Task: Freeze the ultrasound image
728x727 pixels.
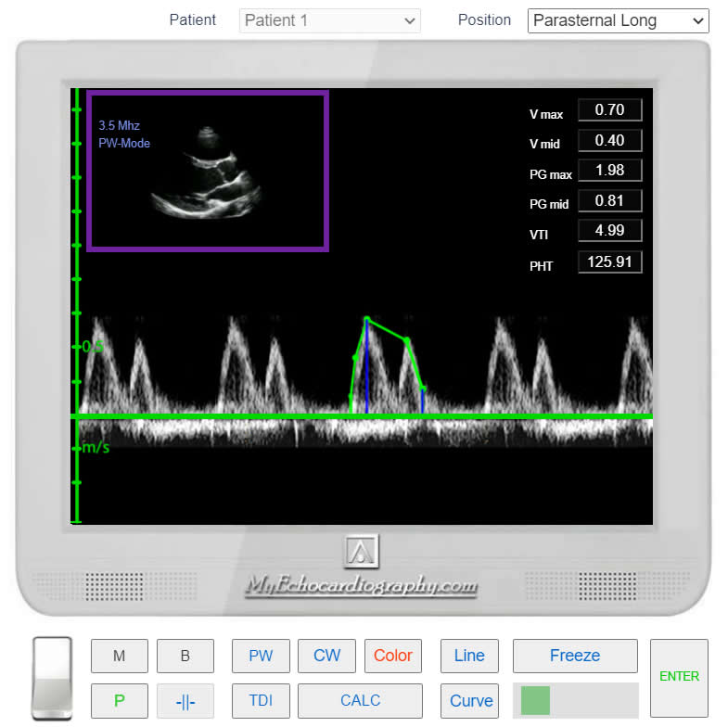Action: pyautogui.click(x=575, y=656)
